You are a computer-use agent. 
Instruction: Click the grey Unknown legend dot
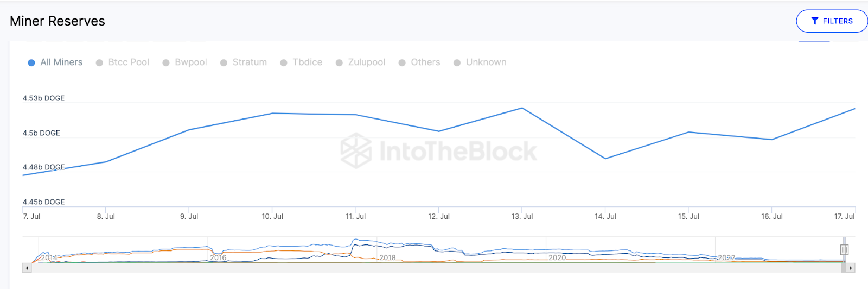(x=457, y=63)
